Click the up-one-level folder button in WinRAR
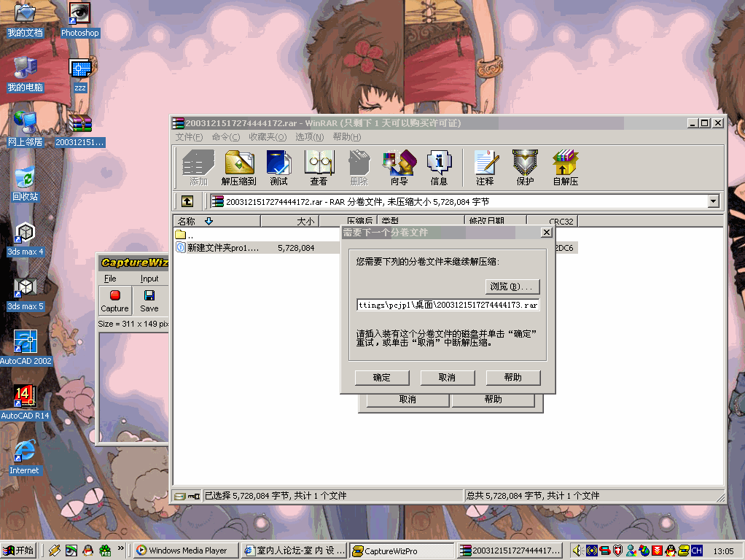Viewport: 745px width, 560px height. pos(187,201)
